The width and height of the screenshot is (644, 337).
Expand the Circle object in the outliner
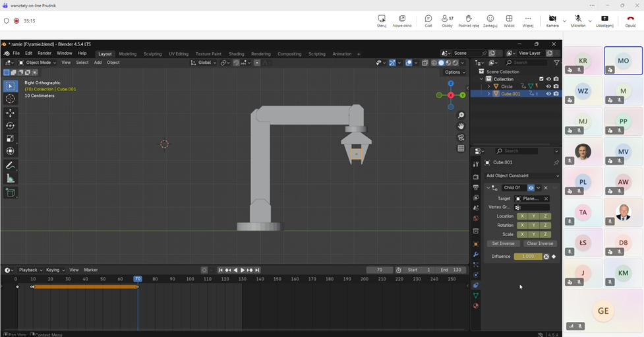pyautogui.click(x=488, y=86)
